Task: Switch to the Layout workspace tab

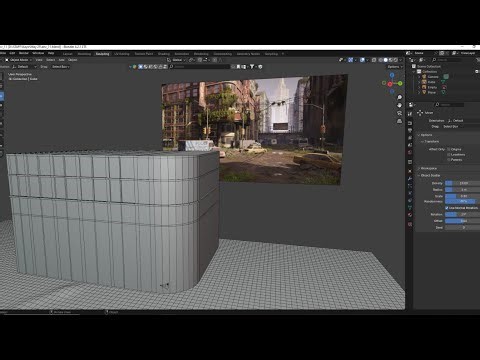Action: coord(68,54)
